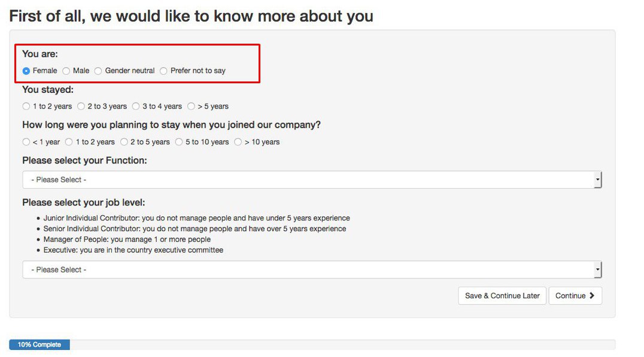
Task: Click the Function dropdown arrow
Action: pos(598,180)
